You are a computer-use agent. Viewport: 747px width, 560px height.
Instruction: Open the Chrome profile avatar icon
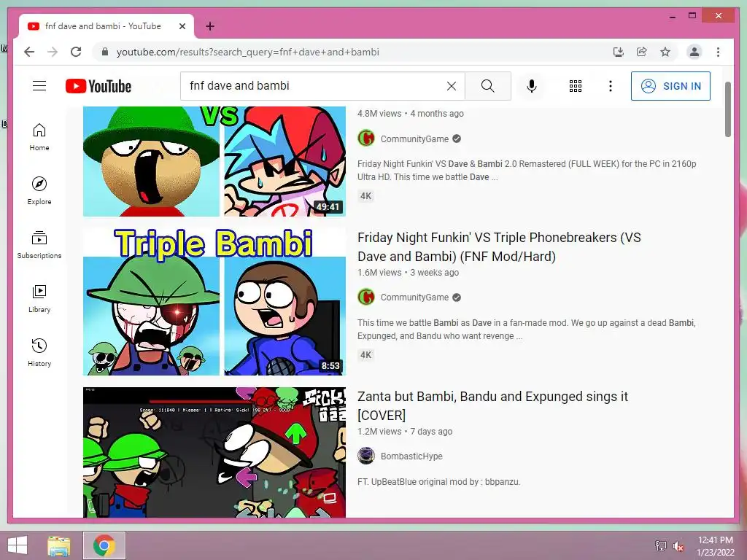click(694, 52)
